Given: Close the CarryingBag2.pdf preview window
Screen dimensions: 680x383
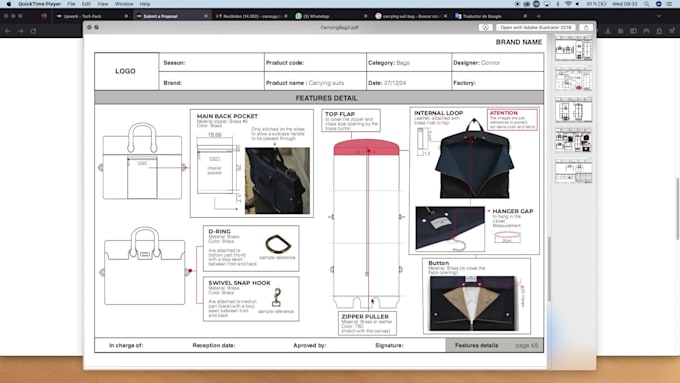Looking at the screenshot, I should pos(89,27).
